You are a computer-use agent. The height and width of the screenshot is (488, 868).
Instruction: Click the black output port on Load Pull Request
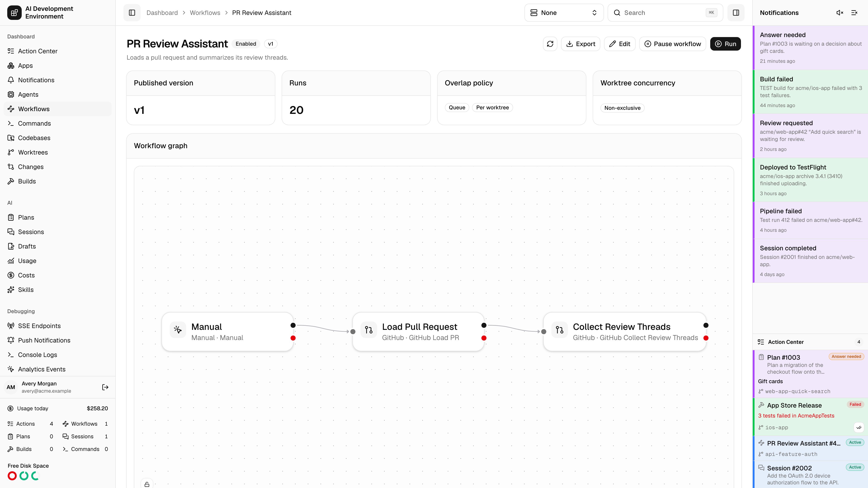(484, 325)
